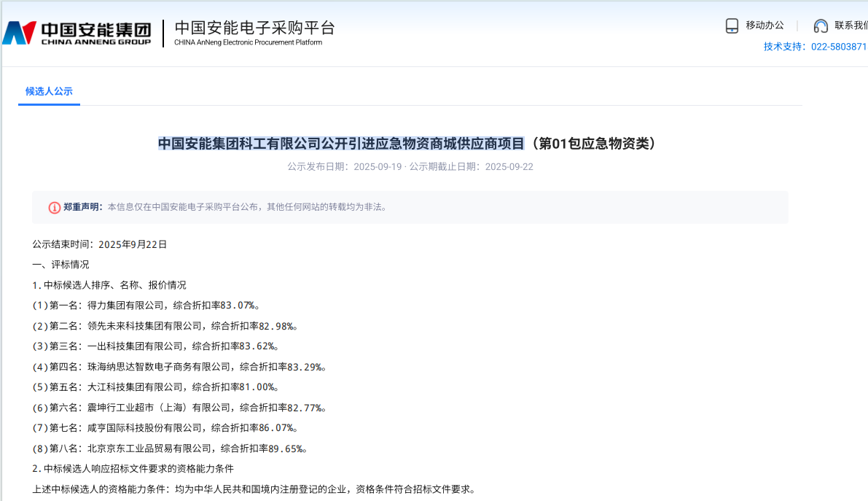Click the 郑重声明 notice banner

point(410,207)
